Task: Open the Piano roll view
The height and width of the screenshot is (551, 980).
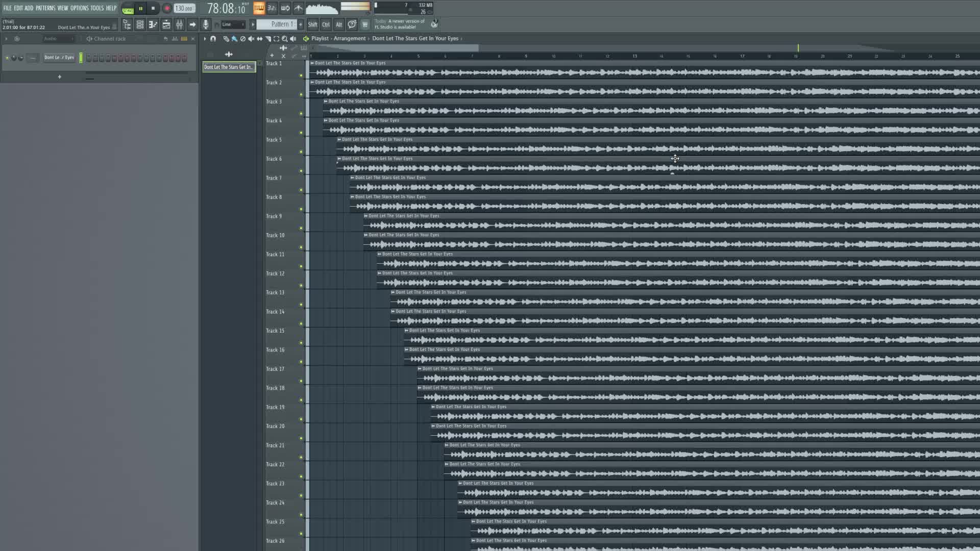Action: (153, 24)
